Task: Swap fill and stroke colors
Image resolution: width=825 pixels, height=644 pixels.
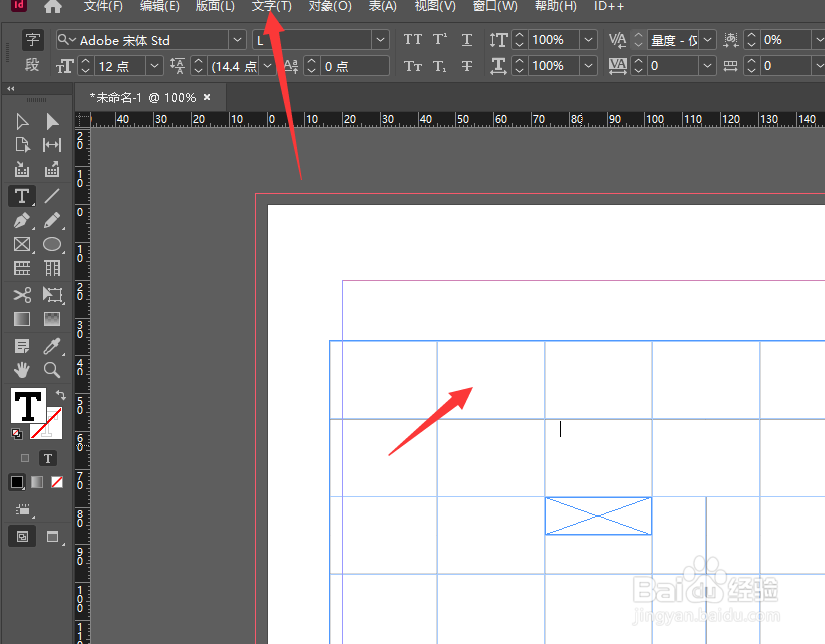Action: click(61, 395)
